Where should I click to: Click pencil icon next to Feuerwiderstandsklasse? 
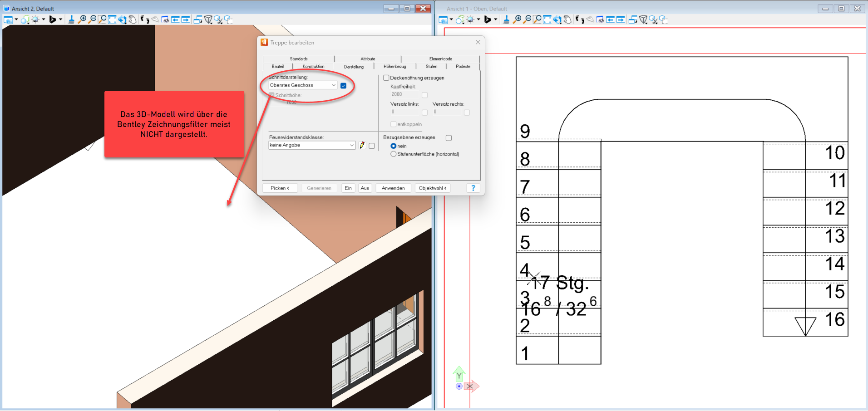[362, 146]
